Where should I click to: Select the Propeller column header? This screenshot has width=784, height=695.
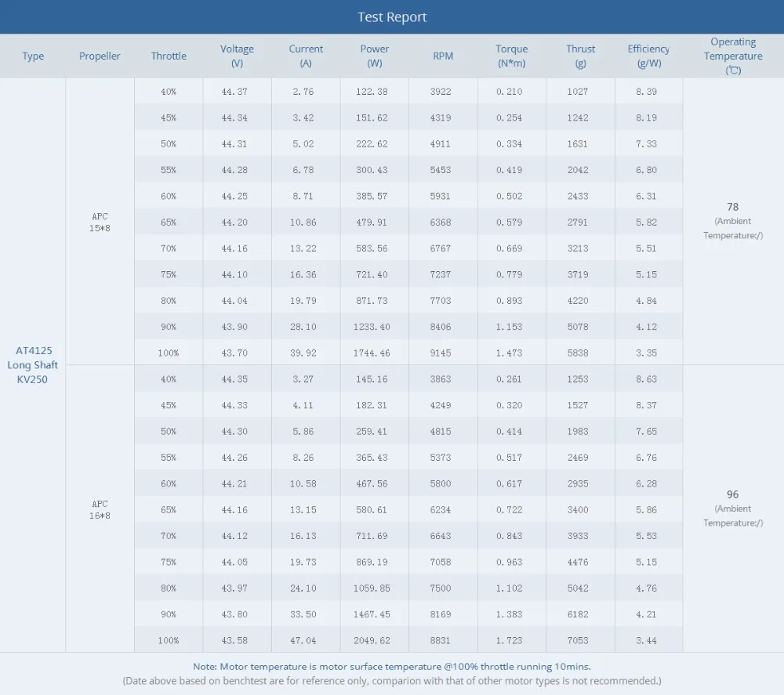pos(100,56)
